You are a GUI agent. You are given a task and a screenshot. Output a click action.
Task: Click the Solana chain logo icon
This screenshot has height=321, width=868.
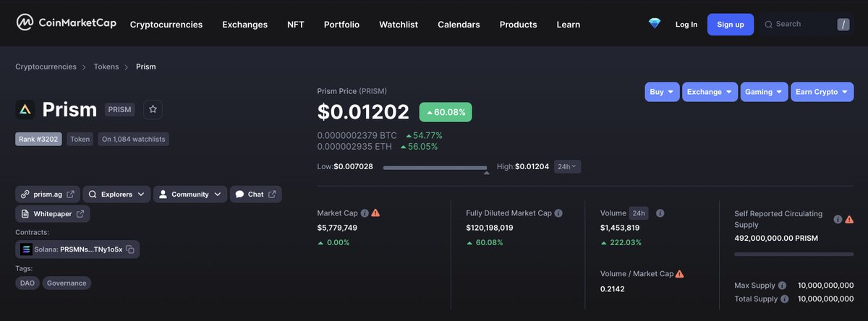tap(27, 249)
